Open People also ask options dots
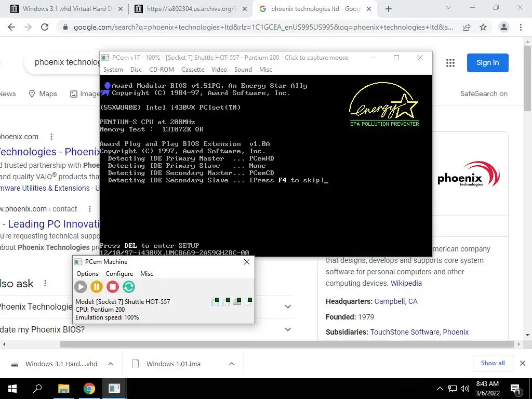Viewport: 532px width, 399px height. [x=45, y=284]
